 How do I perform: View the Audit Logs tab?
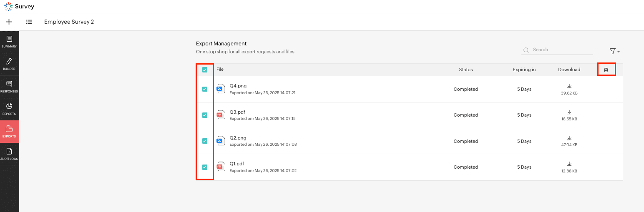coord(9,154)
